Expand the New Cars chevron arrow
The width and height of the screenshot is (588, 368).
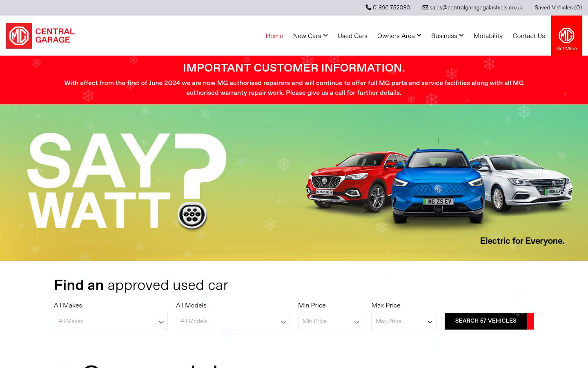pos(325,36)
